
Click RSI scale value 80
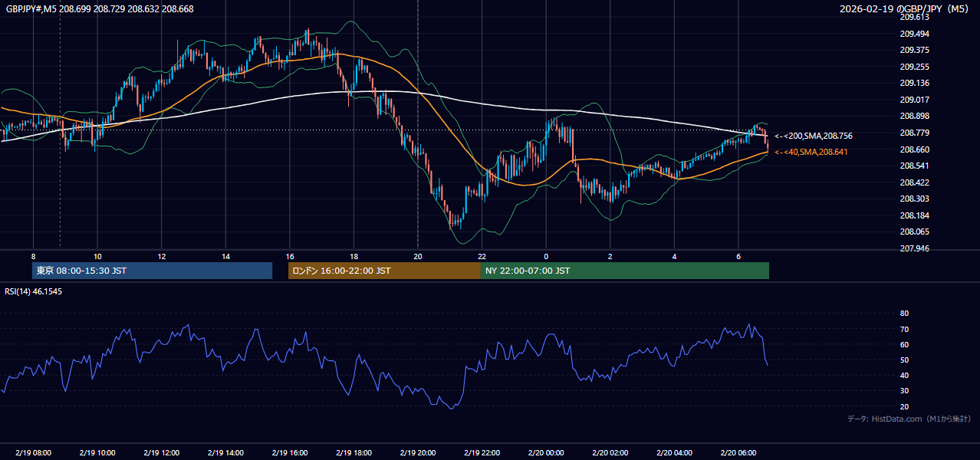point(904,314)
